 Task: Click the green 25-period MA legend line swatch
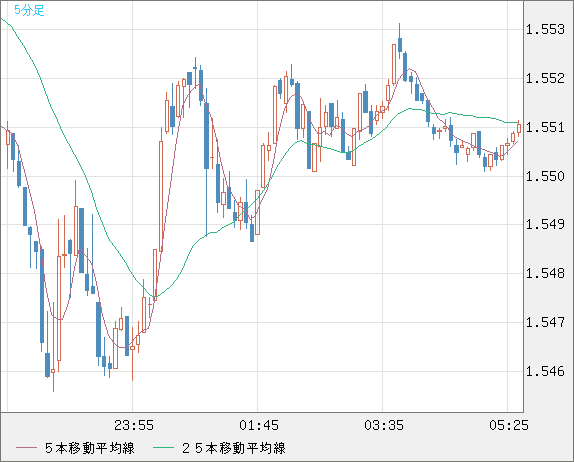coord(163,448)
